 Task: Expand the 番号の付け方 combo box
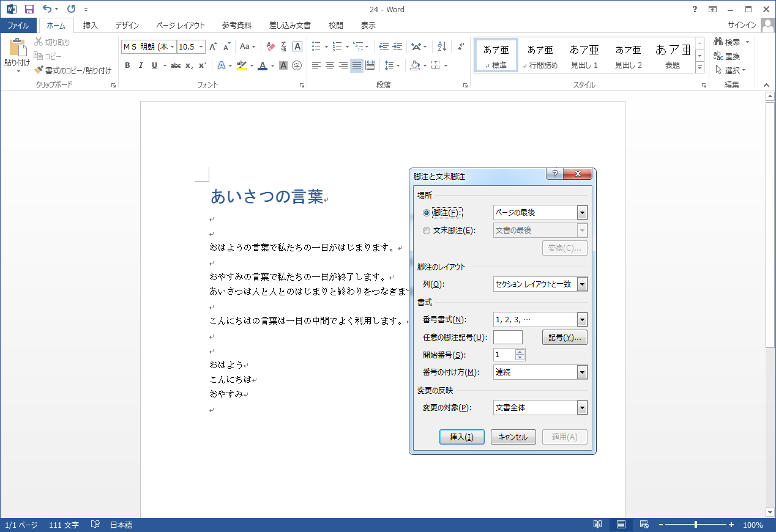[582, 372]
